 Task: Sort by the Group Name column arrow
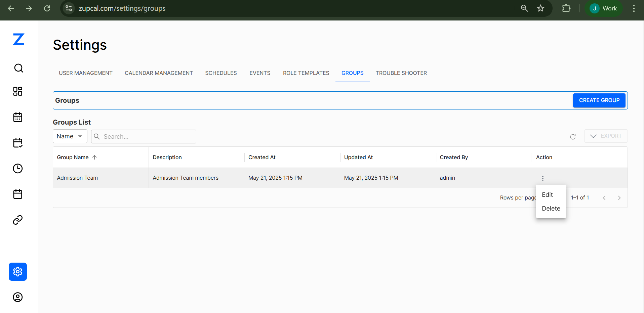tap(95, 157)
